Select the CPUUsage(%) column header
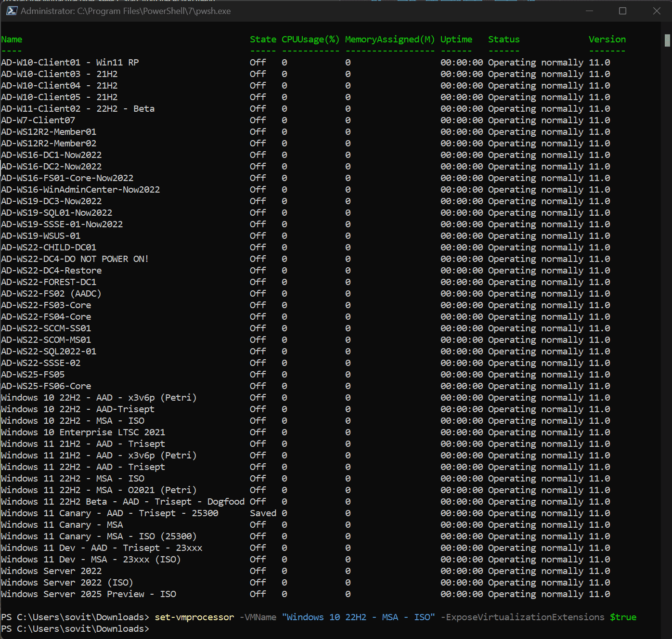Screen dimensions: 672x639 [x=310, y=39]
